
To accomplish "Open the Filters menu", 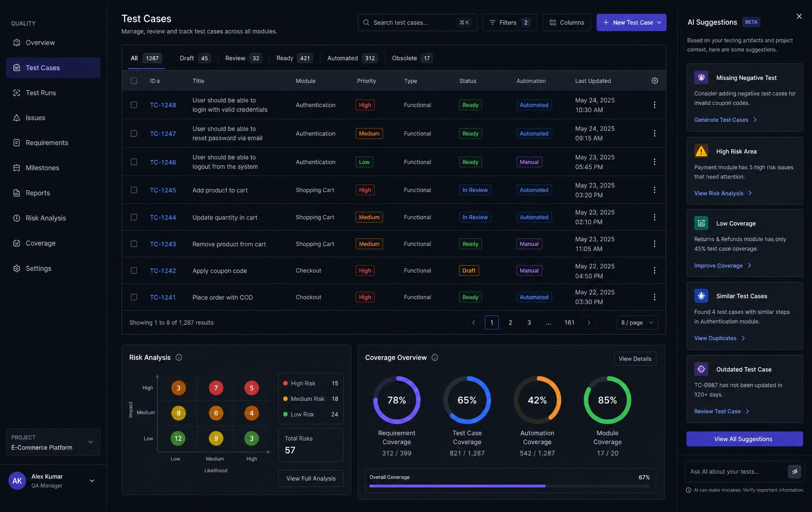I will 510,23.
